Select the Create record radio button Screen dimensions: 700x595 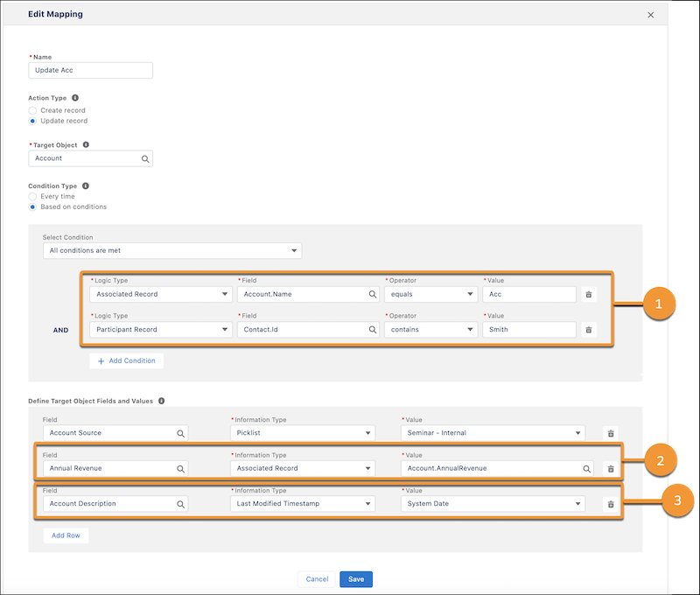(33, 110)
